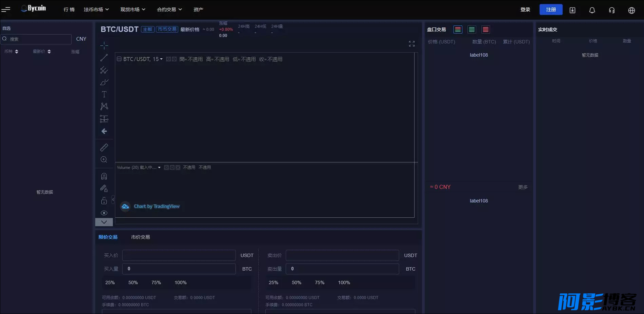Toggle the magnet mode tool
Screen dimensions: 644x314
104,176
